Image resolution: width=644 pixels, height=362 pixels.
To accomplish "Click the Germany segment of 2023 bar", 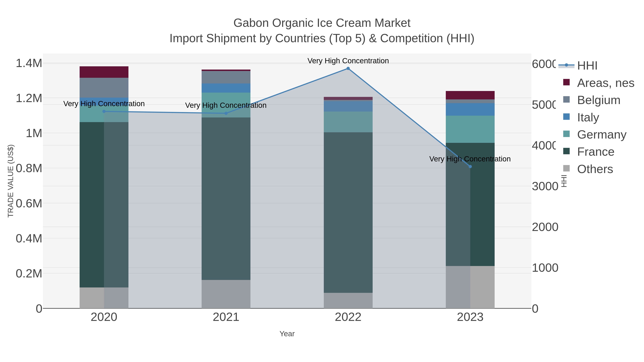I will 470,129.
